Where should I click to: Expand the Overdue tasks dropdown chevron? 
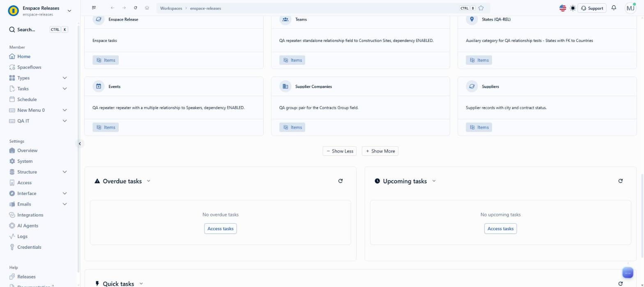click(x=149, y=181)
